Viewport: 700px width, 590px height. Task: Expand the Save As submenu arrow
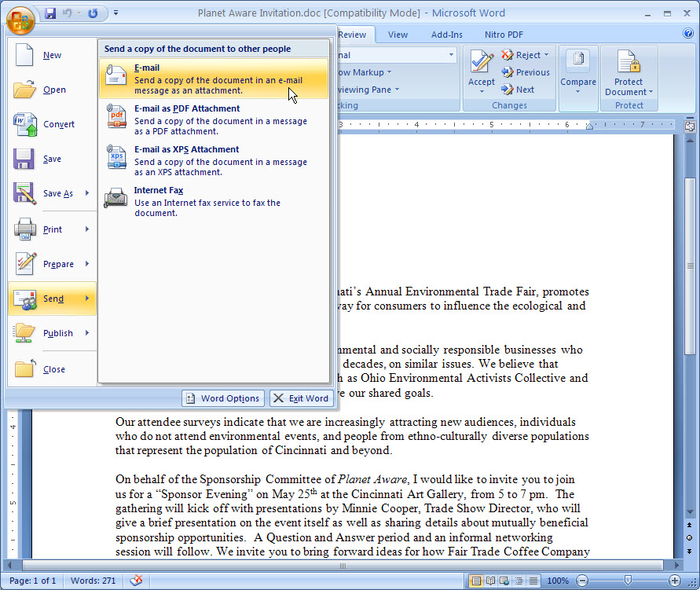[87, 192]
